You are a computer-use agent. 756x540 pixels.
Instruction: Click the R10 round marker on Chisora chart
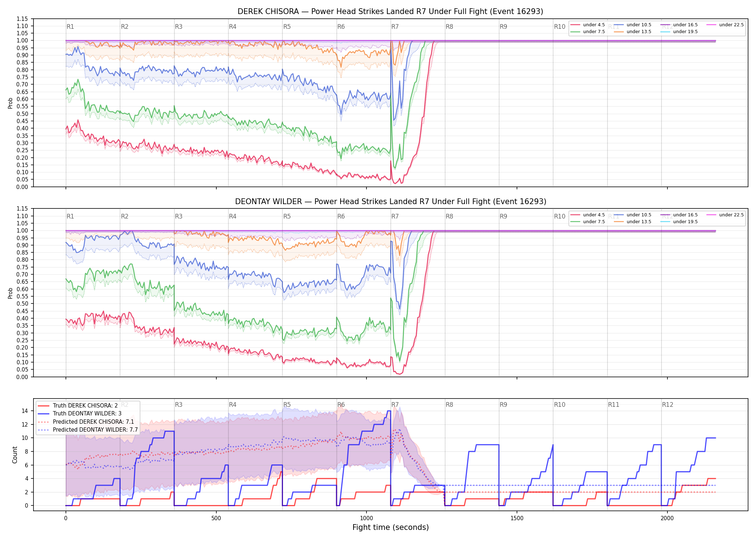(560, 27)
